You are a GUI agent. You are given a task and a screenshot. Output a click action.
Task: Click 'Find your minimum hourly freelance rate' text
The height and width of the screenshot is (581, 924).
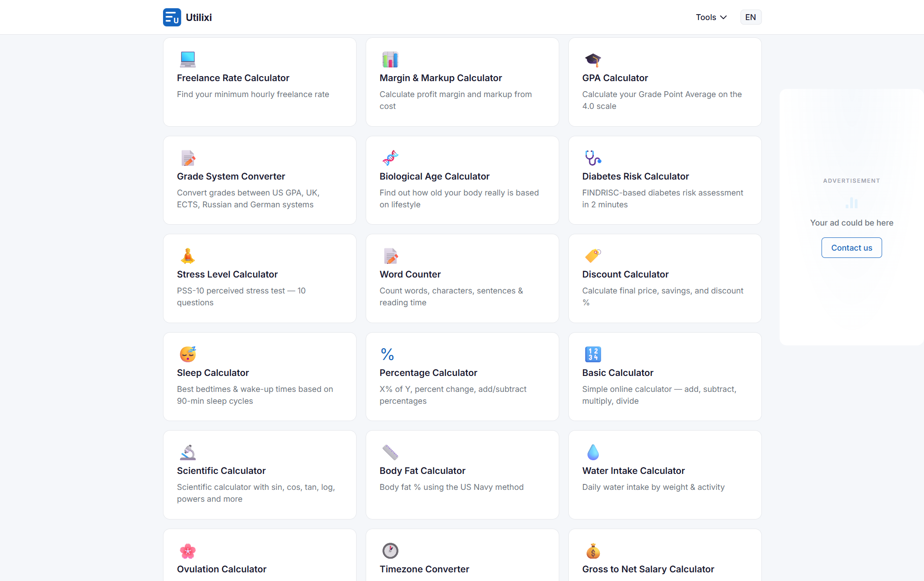pos(253,94)
